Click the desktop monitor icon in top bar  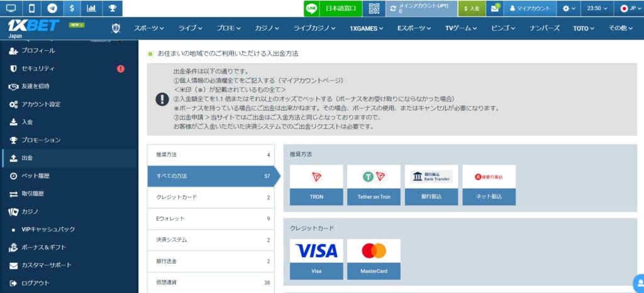[x=11, y=8]
